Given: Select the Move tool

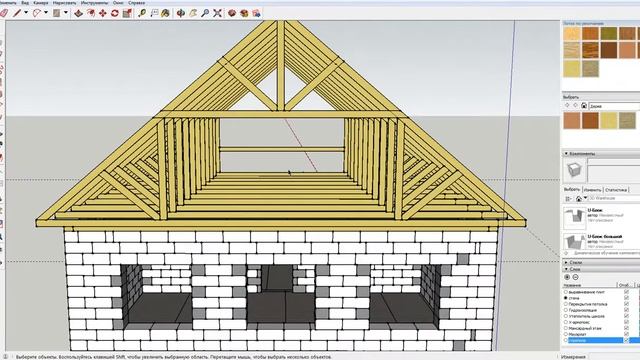Looking at the screenshot, I should 102,13.
